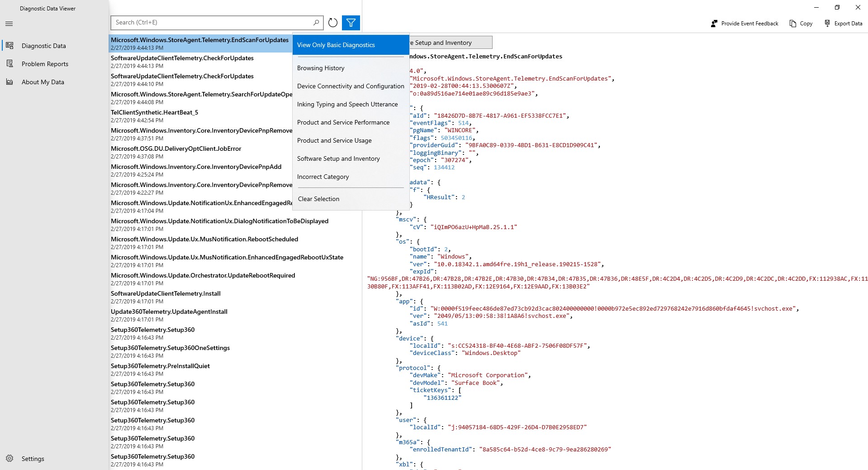Image resolution: width=868 pixels, height=470 pixels.
Task: Select Device Connectivity and Configuration in filter menu
Action: [350, 86]
